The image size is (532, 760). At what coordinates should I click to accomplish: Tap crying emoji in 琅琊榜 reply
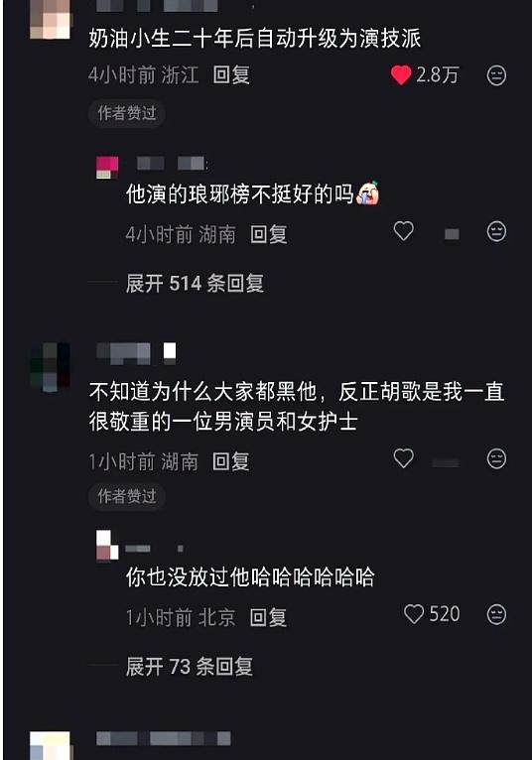tap(368, 193)
